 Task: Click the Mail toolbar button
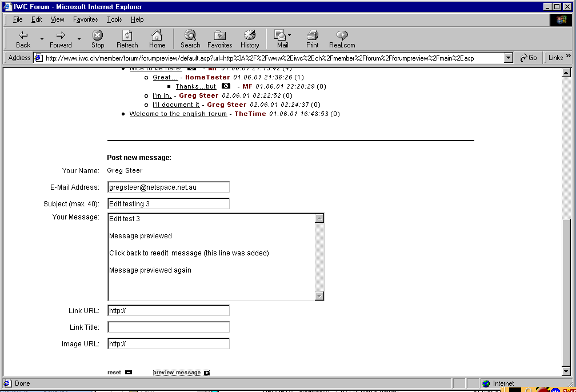click(x=282, y=39)
